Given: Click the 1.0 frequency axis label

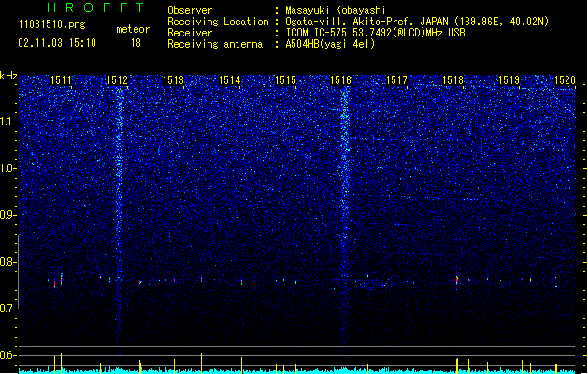Looking at the screenshot, I should (x=8, y=168).
